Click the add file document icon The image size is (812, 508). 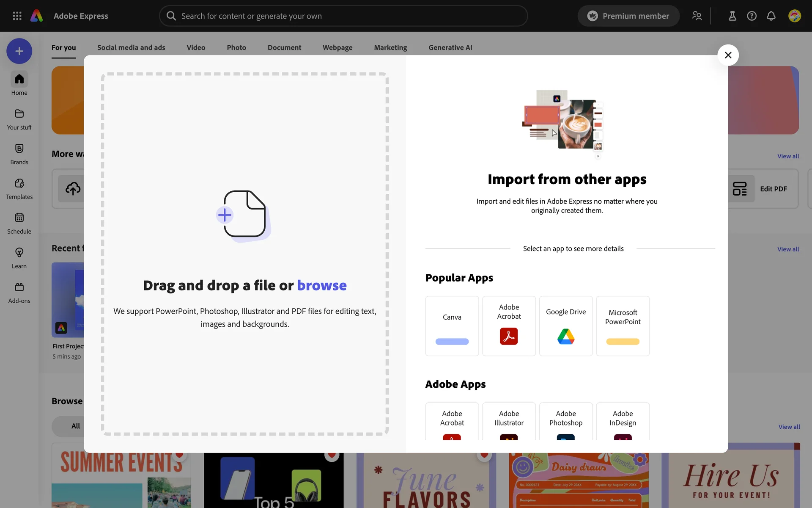[243, 214]
